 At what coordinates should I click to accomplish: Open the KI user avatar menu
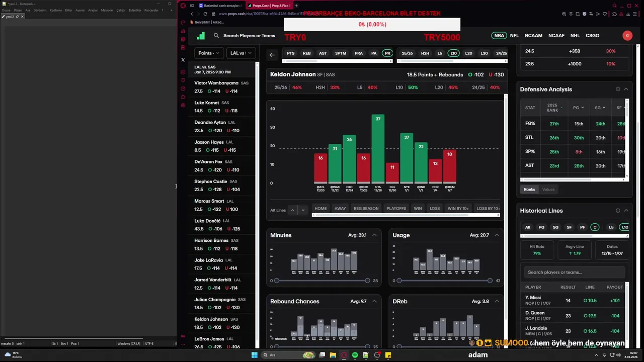(627, 35)
